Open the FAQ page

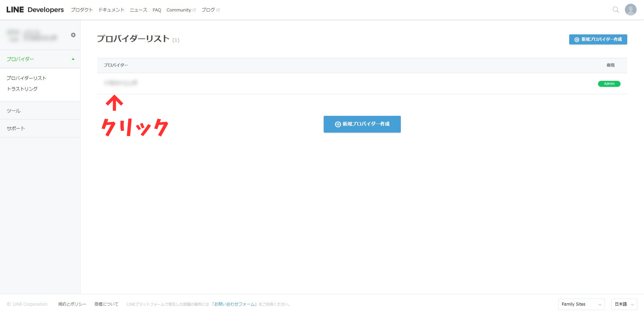(157, 10)
